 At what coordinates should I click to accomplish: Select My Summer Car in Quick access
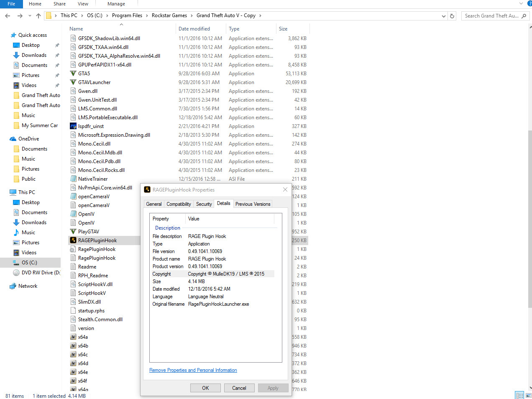[x=40, y=125]
